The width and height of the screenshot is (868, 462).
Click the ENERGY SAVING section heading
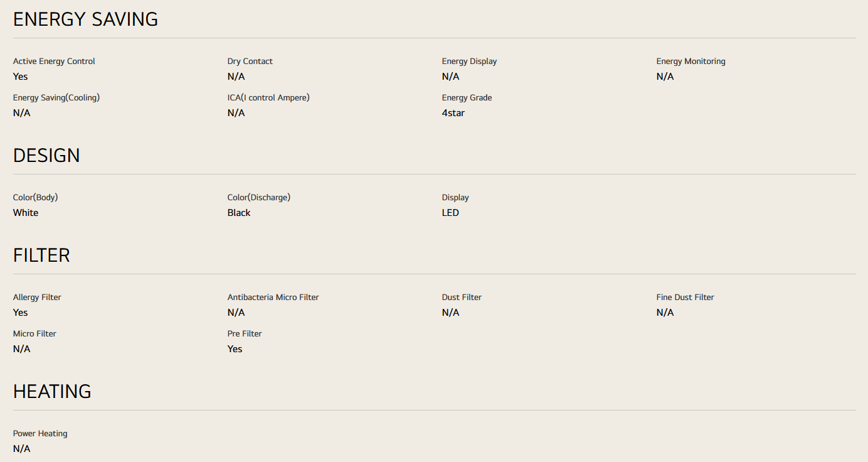tap(85, 19)
